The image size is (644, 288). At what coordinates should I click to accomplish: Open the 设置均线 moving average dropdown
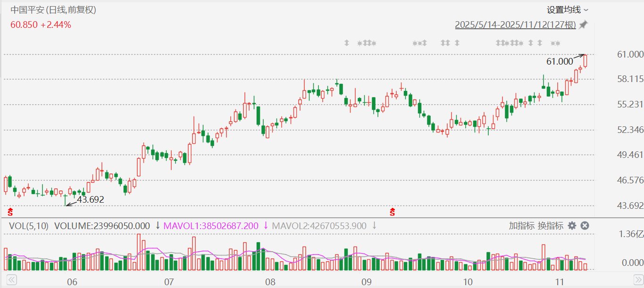[x=567, y=10]
